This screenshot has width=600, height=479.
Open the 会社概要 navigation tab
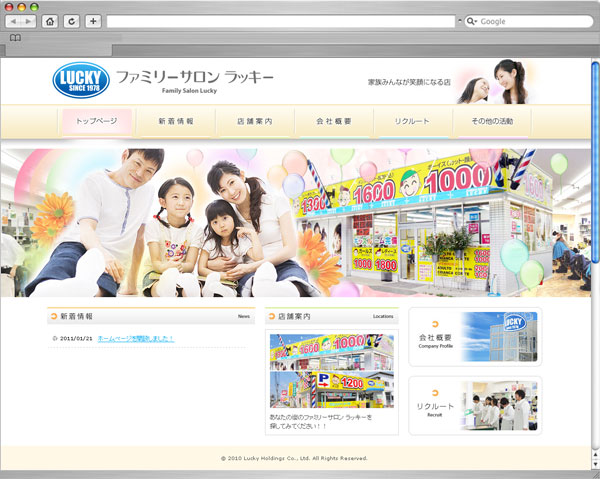point(334,121)
